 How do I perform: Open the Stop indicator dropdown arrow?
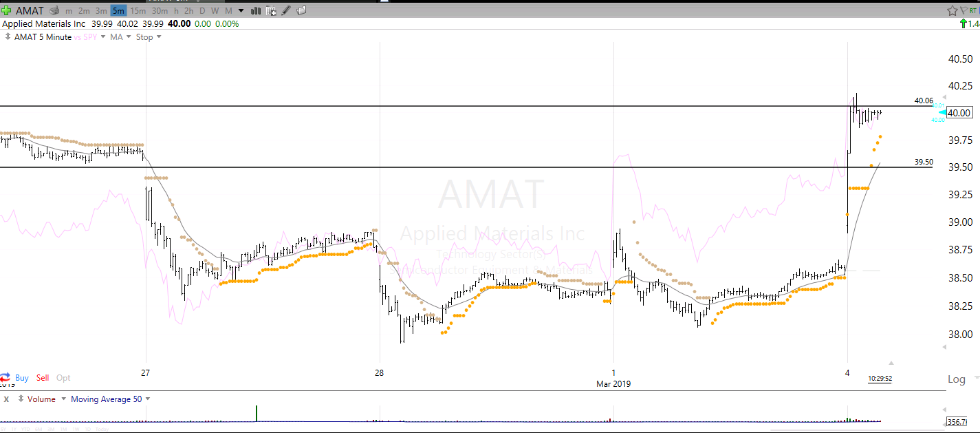point(159,37)
